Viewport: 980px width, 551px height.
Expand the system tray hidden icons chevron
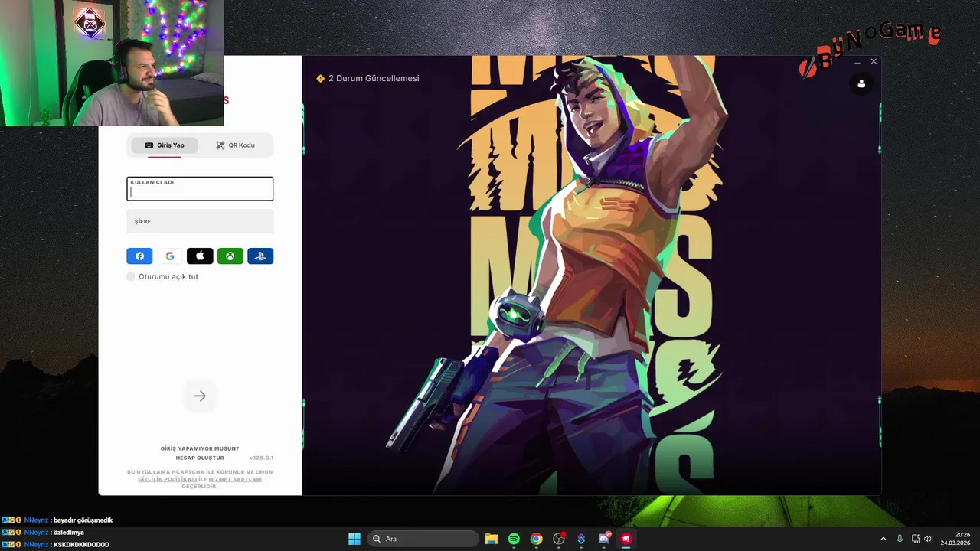[883, 539]
